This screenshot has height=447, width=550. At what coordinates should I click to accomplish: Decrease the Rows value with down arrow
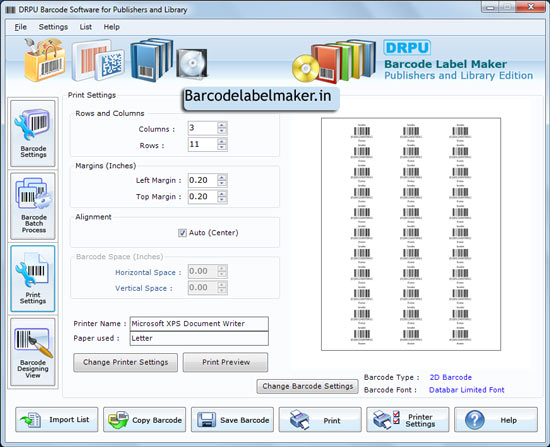[222, 148]
